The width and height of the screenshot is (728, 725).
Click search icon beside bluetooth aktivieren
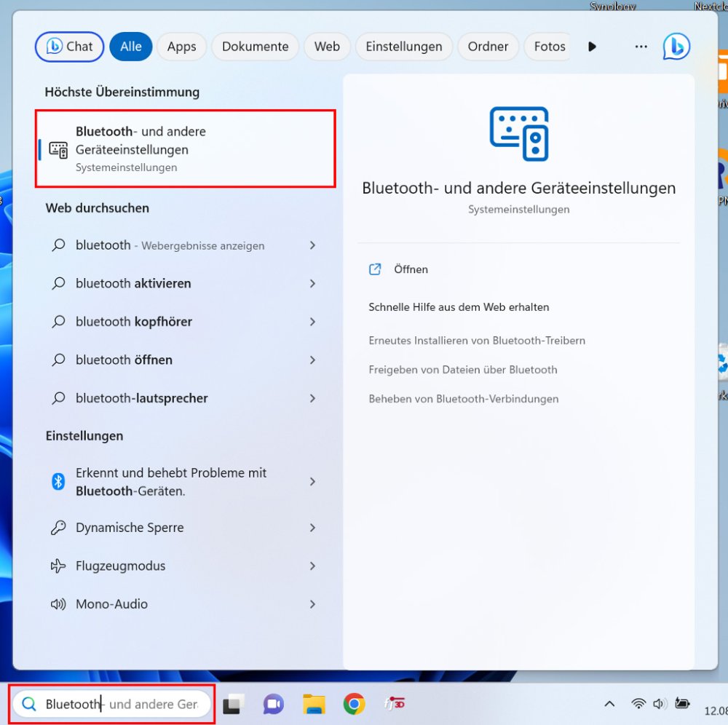coord(58,283)
